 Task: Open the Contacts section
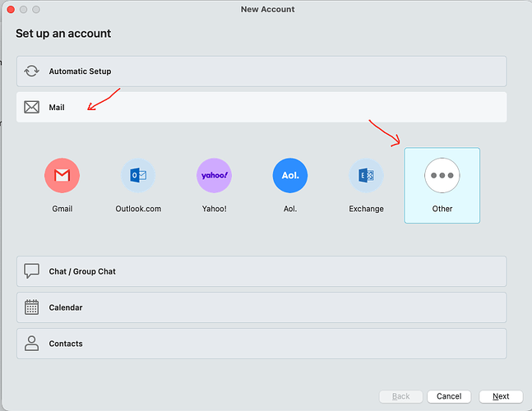coord(261,343)
